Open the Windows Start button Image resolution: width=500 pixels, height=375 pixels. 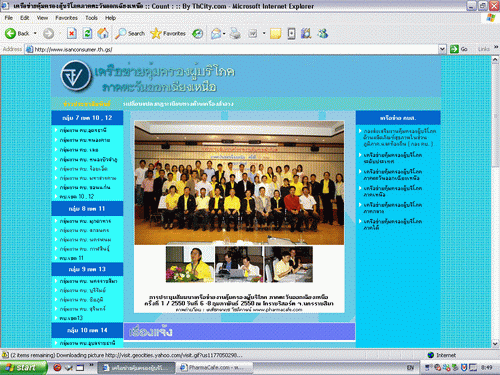pos(23,368)
